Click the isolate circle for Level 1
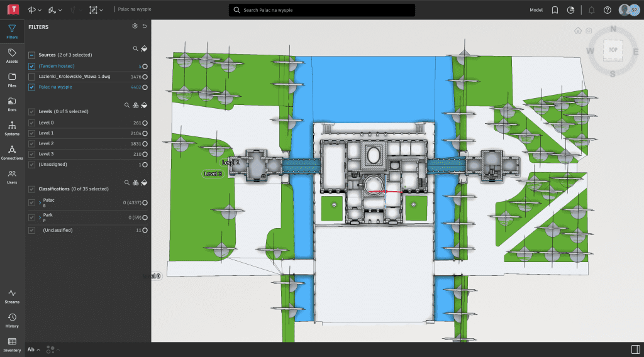 [x=145, y=133]
